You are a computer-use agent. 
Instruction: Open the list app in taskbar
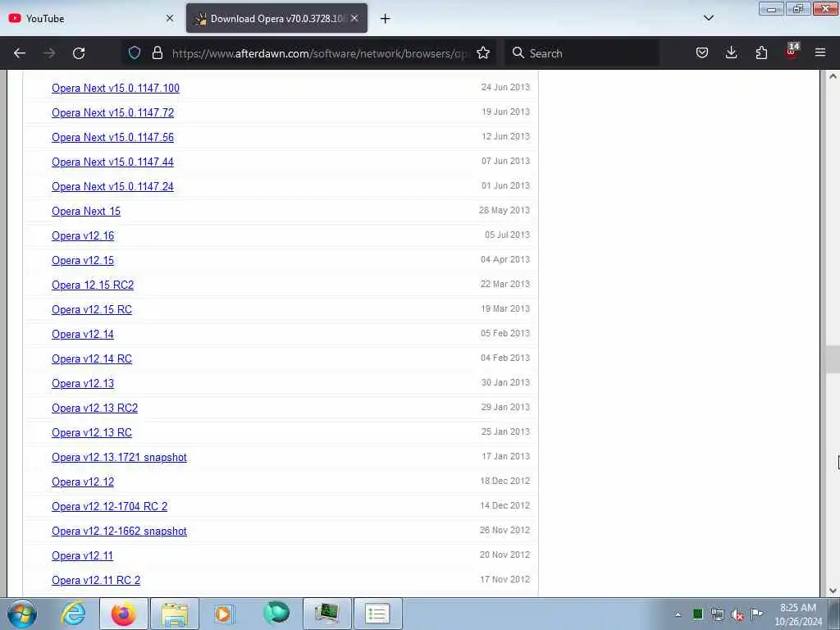(377, 614)
